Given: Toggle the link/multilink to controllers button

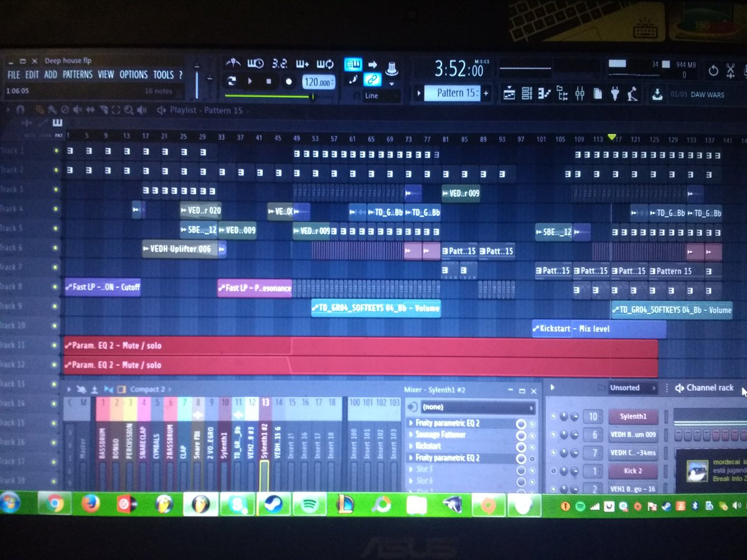Looking at the screenshot, I should click(x=372, y=79).
